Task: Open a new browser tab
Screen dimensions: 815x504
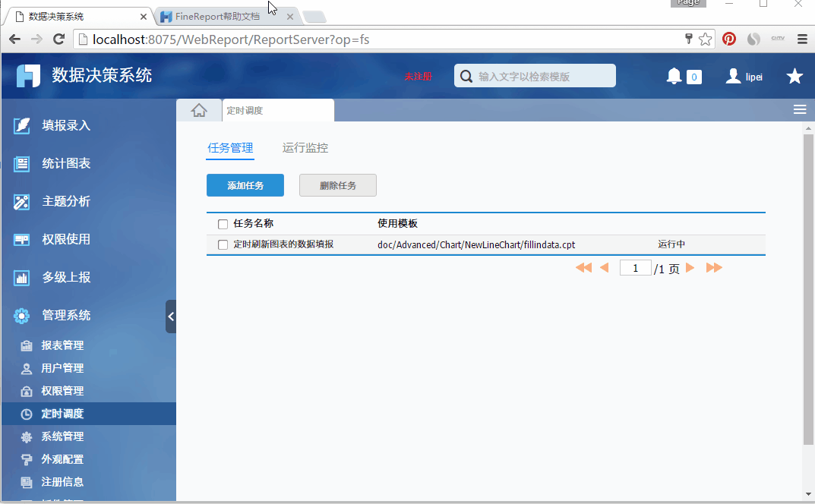Action: tap(314, 17)
